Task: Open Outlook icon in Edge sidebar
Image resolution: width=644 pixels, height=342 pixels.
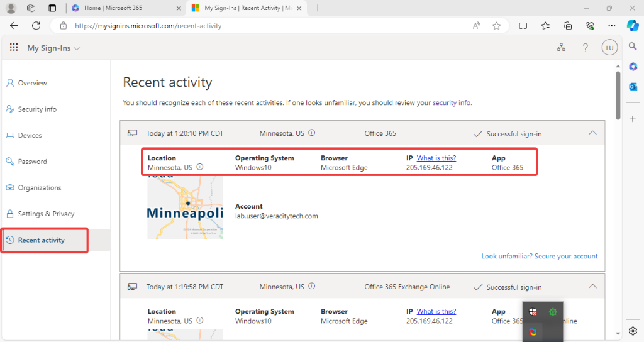Action: pos(633,87)
